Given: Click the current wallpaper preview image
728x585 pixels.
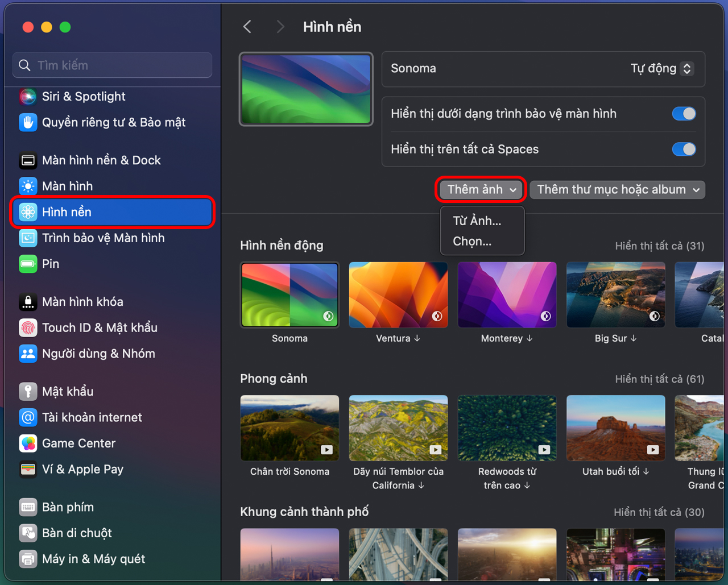Looking at the screenshot, I should pos(306,89).
